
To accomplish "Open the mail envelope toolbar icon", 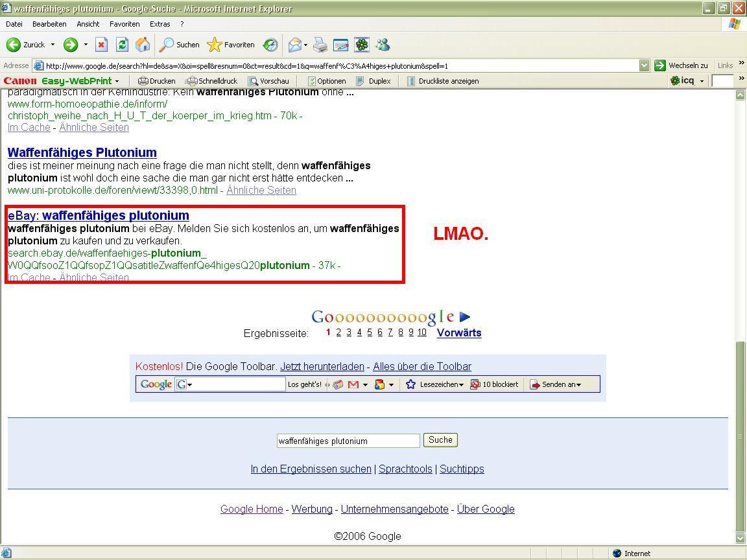I will (x=295, y=45).
